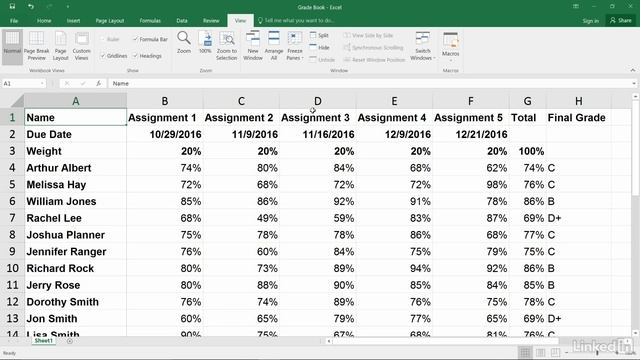The width and height of the screenshot is (640, 360).
Task: Click the Final Grade header cell
Action: click(x=578, y=118)
